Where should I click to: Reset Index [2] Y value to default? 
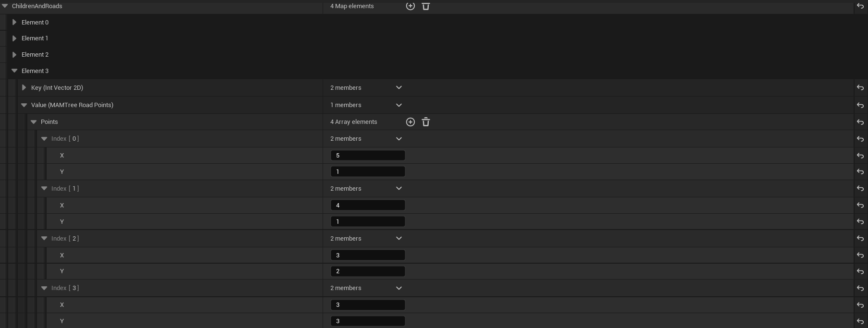(860, 271)
